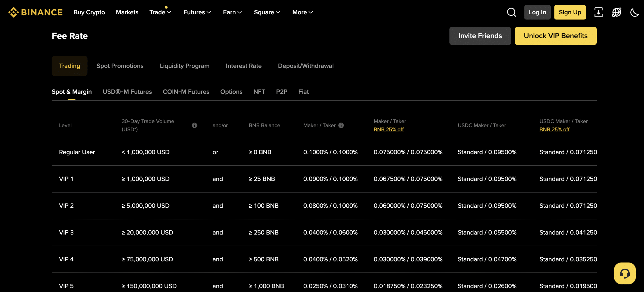Open BNB 25% off link under Maker / Taker
The width and height of the screenshot is (644, 292).
(388, 129)
